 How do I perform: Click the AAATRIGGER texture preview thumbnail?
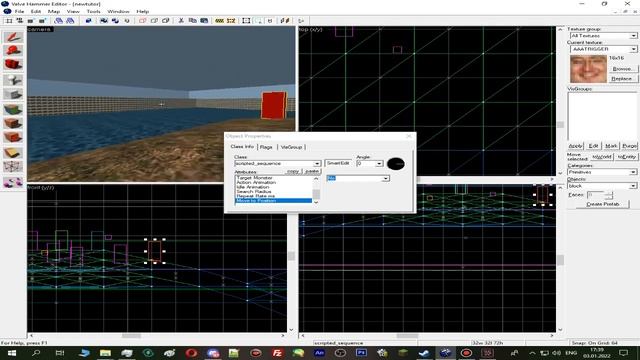[x=588, y=69]
